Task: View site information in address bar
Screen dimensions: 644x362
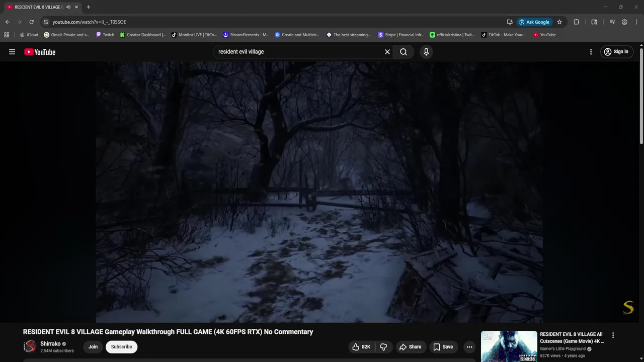Action: [46, 22]
